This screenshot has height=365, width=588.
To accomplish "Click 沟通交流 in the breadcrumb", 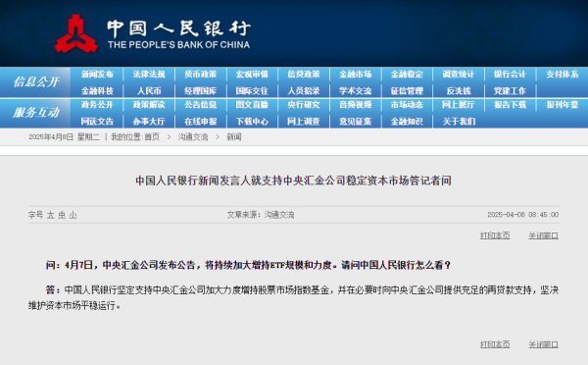I will 193,137.
